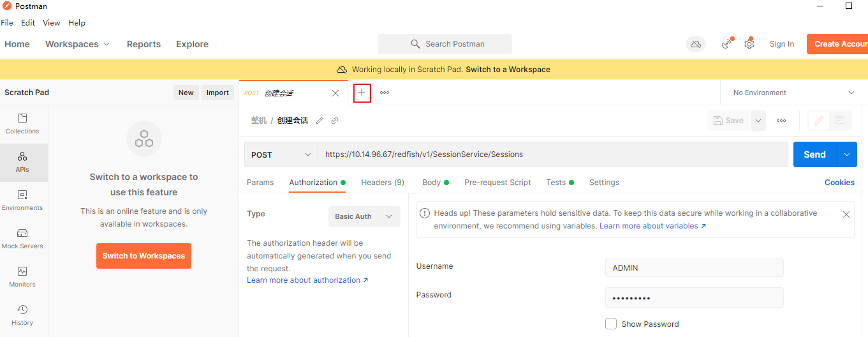868x337 pixels.
Task: Switch to edit mode pencil icon
Action: [819, 121]
